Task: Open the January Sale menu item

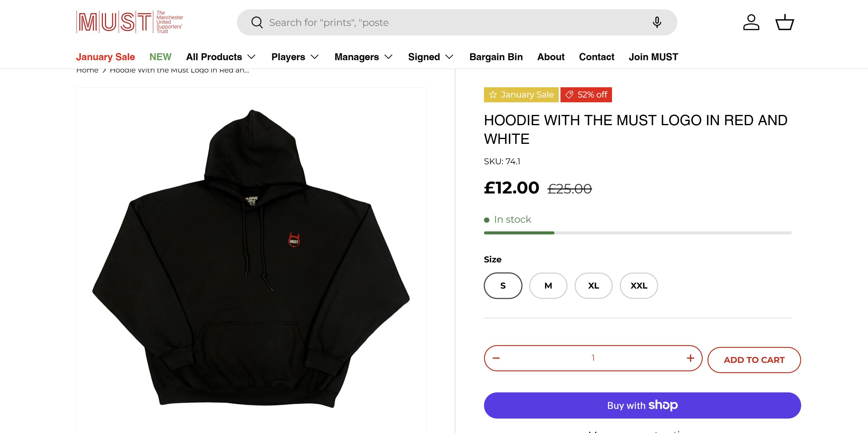Action: (x=105, y=57)
